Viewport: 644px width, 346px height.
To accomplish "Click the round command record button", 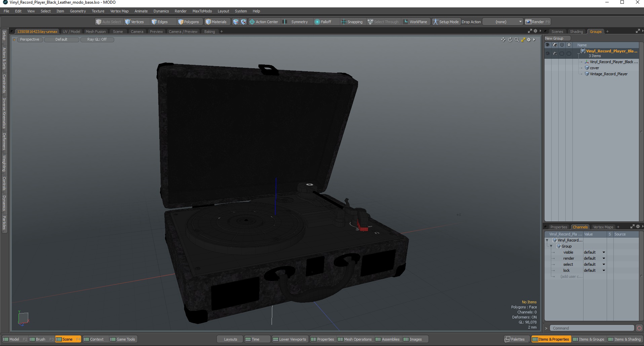I will 639,328.
